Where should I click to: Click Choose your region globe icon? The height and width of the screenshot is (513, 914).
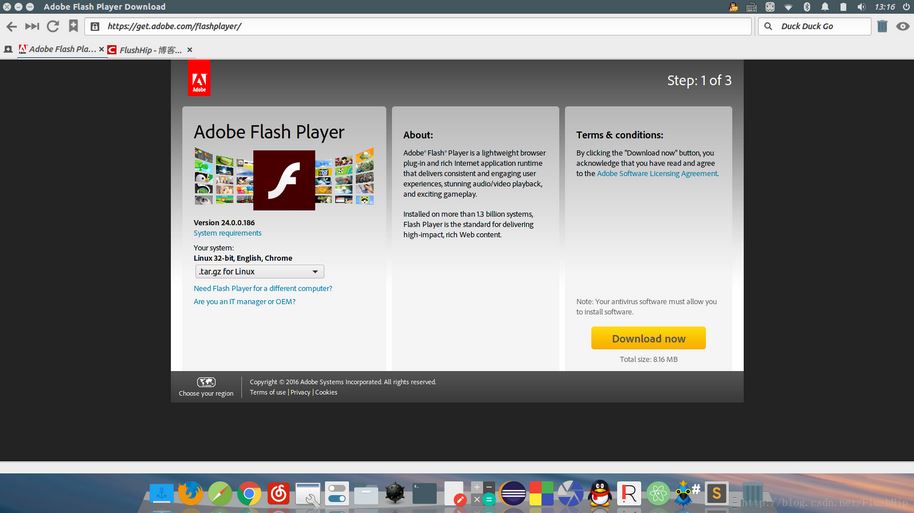tap(206, 382)
